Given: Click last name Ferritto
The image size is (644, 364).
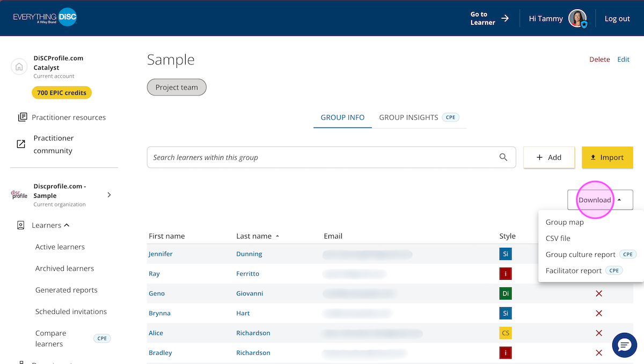Looking at the screenshot, I should click(x=247, y=273).
